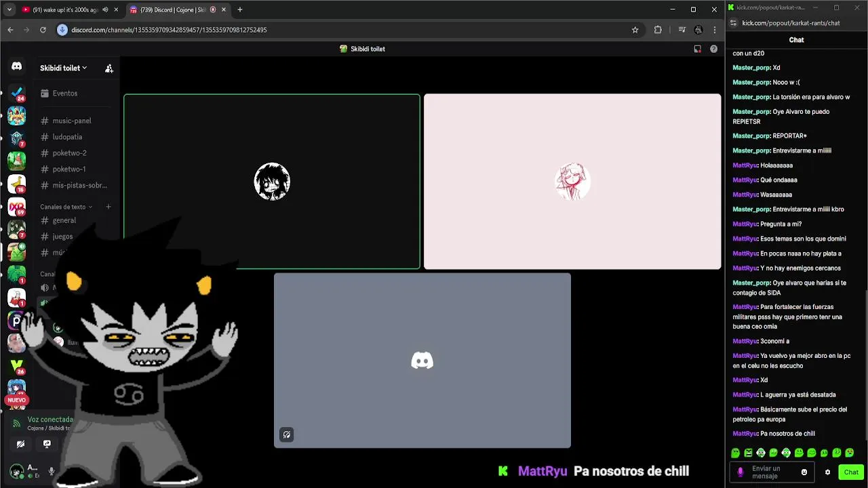Open the inbox icon beside help
Viewport: 868px width, 488px height.
click(x=697, y=49)
